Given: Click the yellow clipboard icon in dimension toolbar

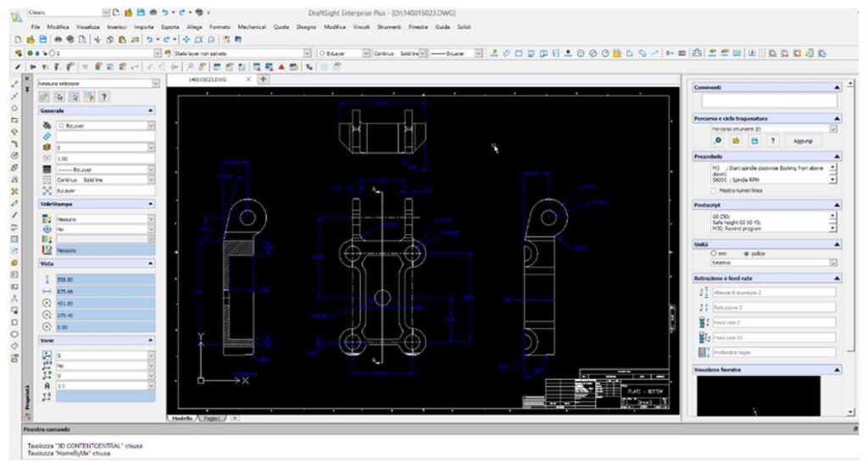Looking at the screenshot, I should (617, 53).
